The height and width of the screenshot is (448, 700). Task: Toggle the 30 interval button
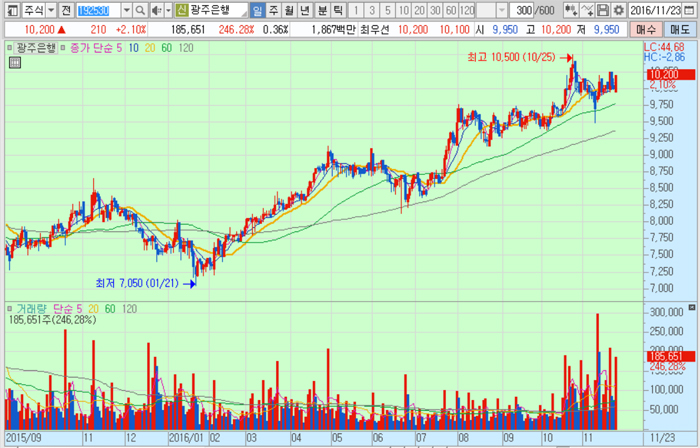[x=435, y=10]
